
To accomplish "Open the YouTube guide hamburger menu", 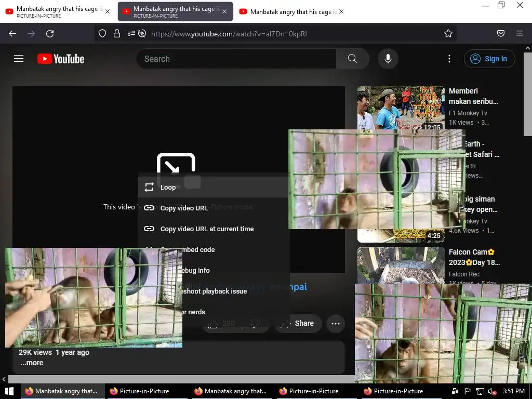I will [19, 59].
